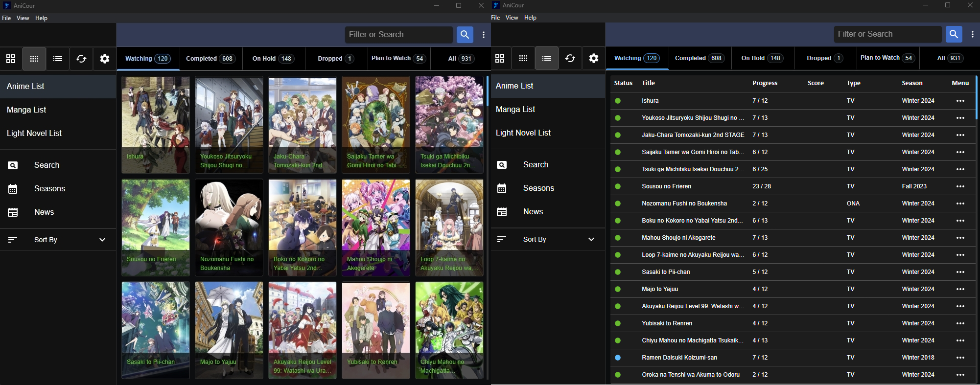980x385 pixels.
Task: Open All tab in right window
Action: pyautogui.click(x=949, y=58)
